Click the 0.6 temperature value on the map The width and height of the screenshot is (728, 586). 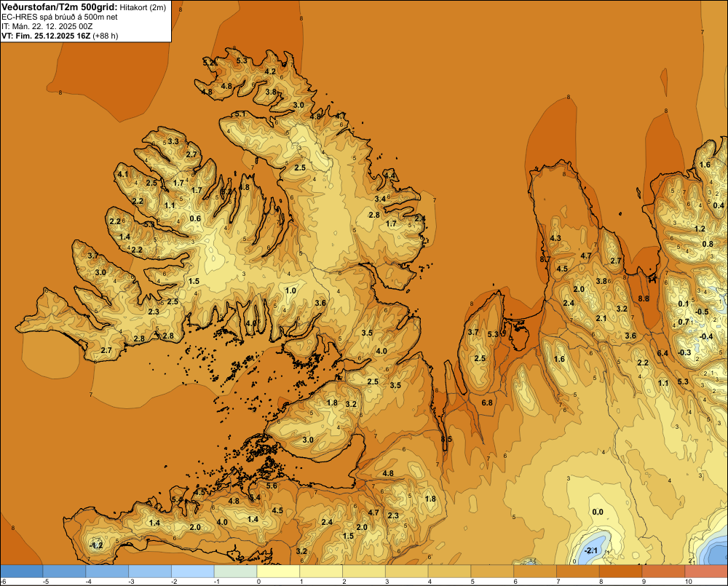pyautogui.click(x=195, y=218)
